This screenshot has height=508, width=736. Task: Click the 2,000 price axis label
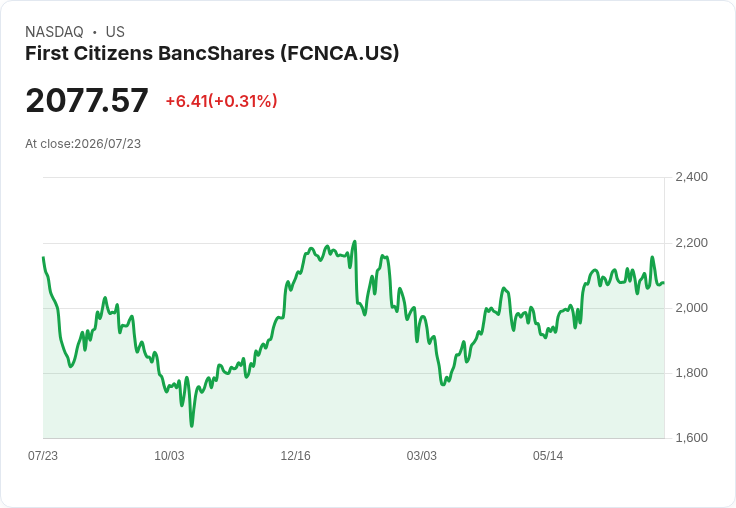691,308
